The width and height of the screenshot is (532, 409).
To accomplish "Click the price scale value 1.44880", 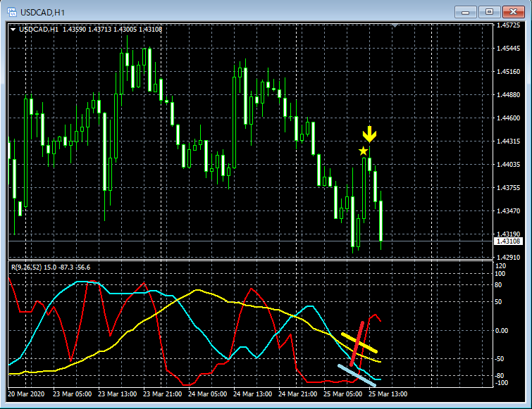I will [x=508, y=95].
